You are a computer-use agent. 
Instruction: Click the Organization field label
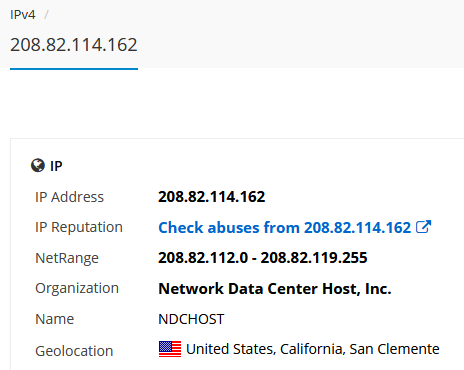click(77, 289)
